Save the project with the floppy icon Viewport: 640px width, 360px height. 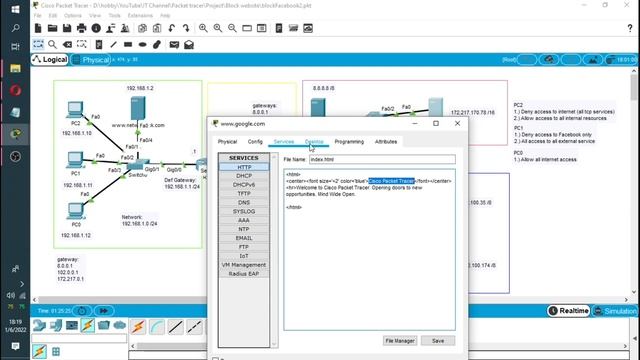tap(67, 28)
